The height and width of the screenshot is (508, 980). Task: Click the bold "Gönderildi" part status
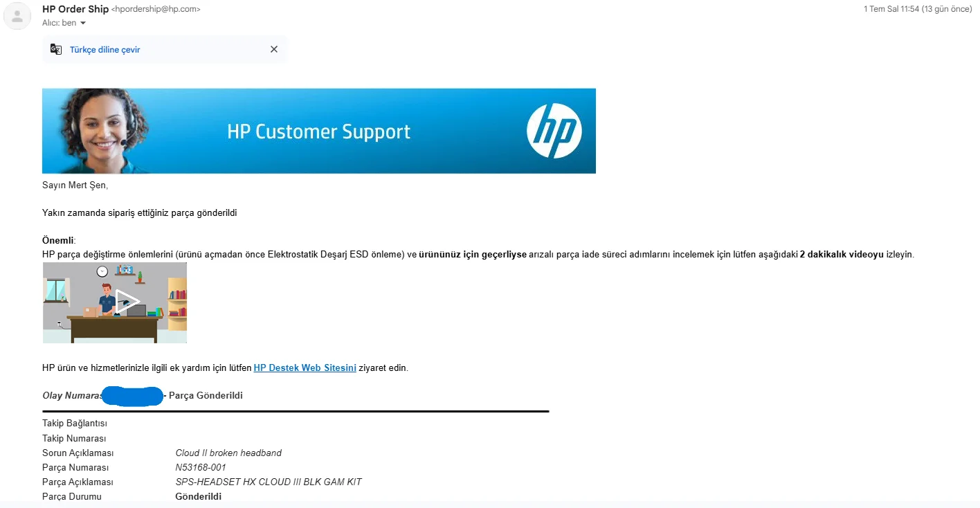tap(199, 497)
